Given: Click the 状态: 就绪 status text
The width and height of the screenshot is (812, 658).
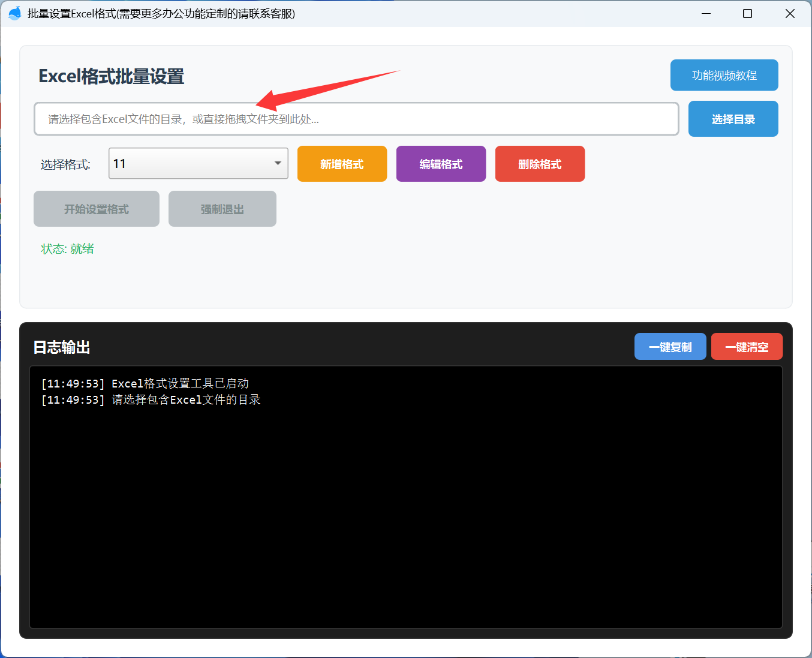Looking at the screenshot, I should [x=67, y=249].
